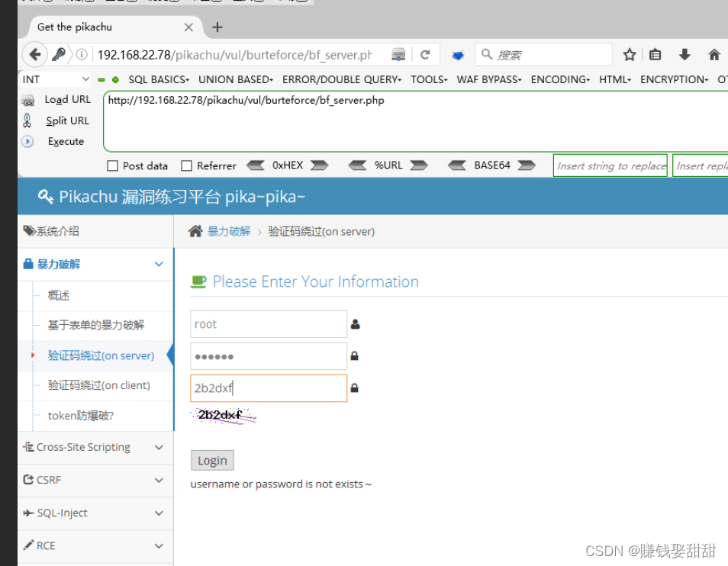728x566 pixels.
Task: Open site info icon beside URL
Action: [81, 55]
